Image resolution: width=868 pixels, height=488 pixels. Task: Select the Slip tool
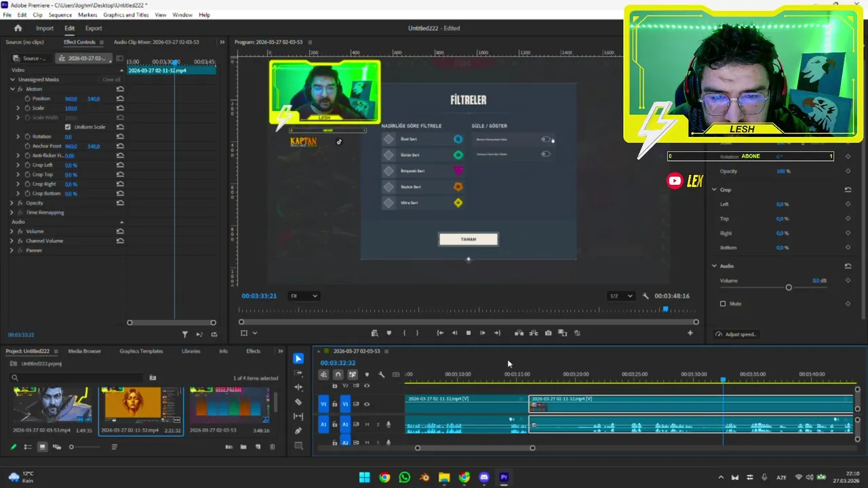click(x=298, y=416)
